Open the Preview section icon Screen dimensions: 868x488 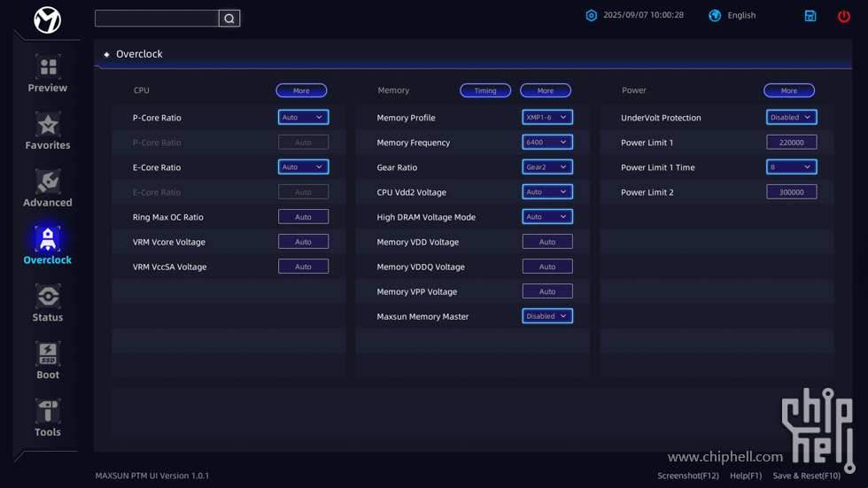click(x=48, y=67)
